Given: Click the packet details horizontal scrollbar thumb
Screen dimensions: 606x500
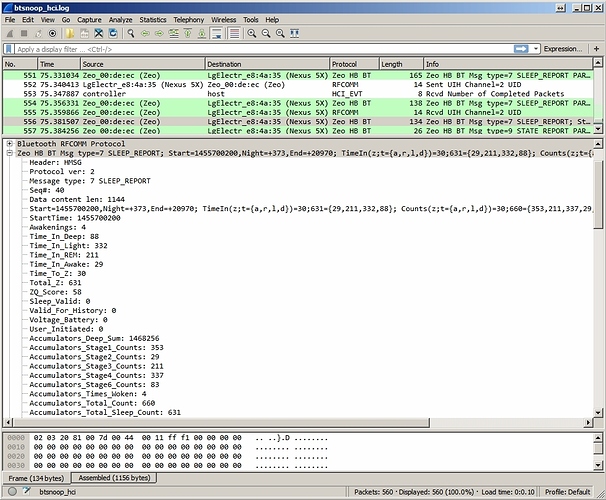Looking at the screenshot, I should [x=221, y=422].
